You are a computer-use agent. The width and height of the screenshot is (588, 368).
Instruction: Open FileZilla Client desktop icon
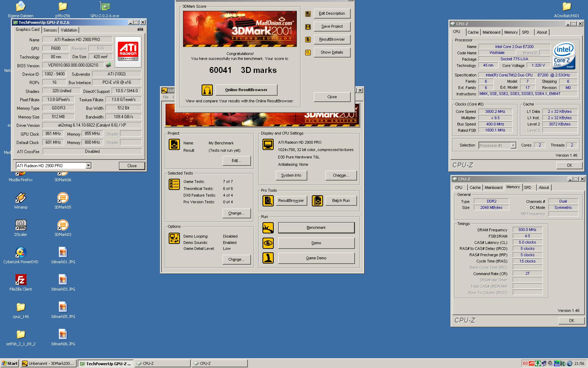click(x=21, y=282)
